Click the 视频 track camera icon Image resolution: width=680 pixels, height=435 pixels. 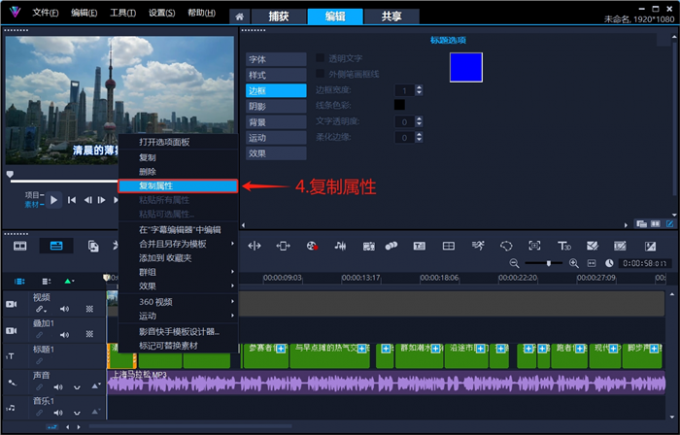[x=11, y=304]
